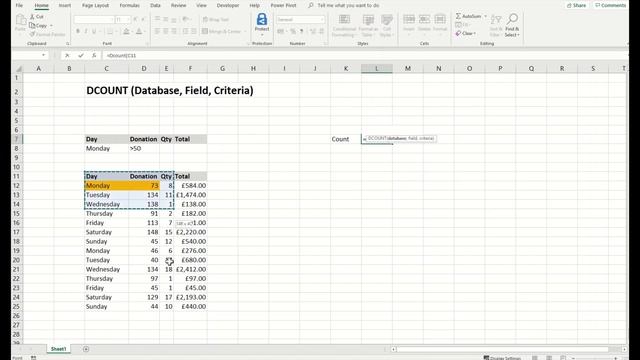640x360 pixels.
Task: Click the Borders icon
Action: point(110,31)
